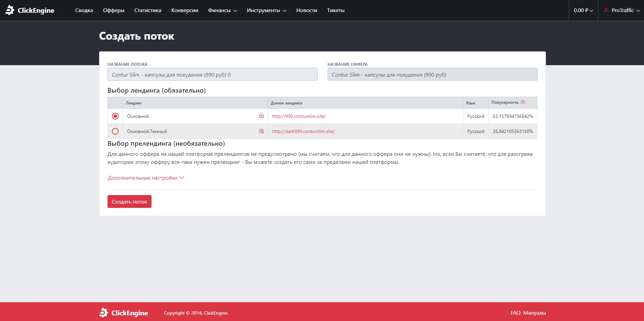Navigate to Конверсии
This screenshot has width=644, height=321.
[x=185, y=10]
